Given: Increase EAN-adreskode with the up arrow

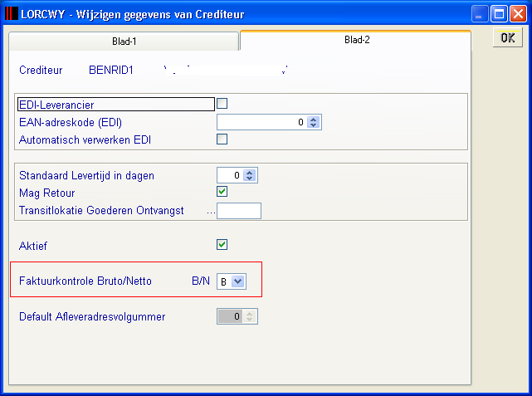Looking at the screenshot, I should tap(313, 120).
